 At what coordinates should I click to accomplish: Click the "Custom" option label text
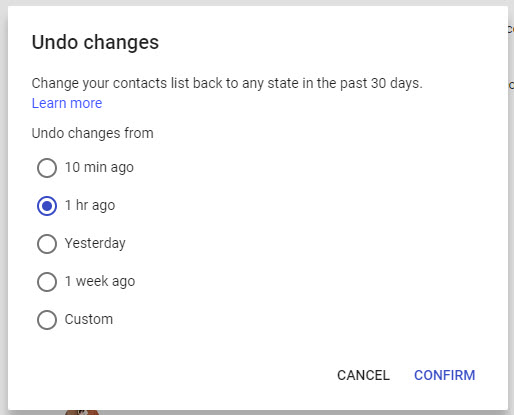89,319
